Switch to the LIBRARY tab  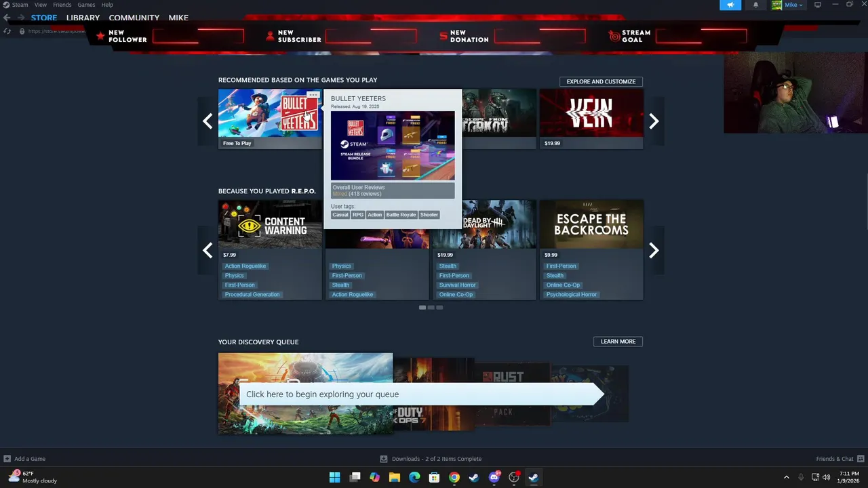83,18
